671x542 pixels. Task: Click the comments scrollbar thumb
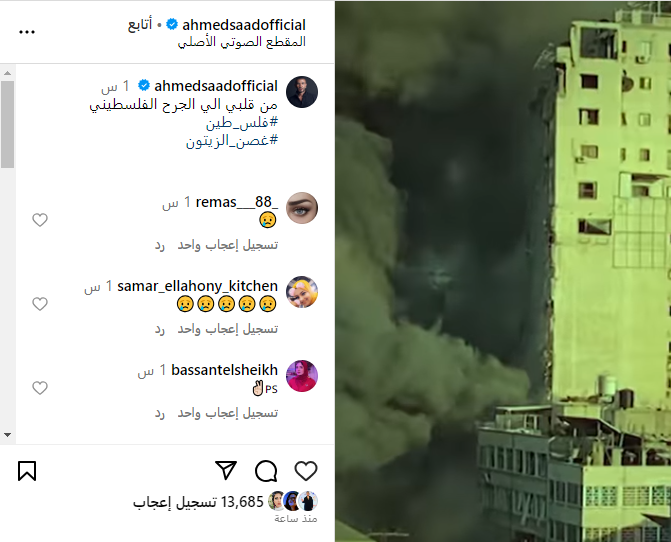pyautogui.click(x=7, y=124)
